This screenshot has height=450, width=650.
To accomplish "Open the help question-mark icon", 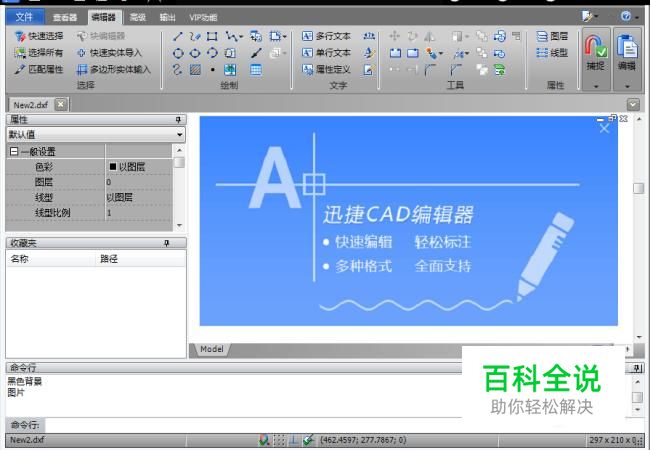I will pos(626,16).
